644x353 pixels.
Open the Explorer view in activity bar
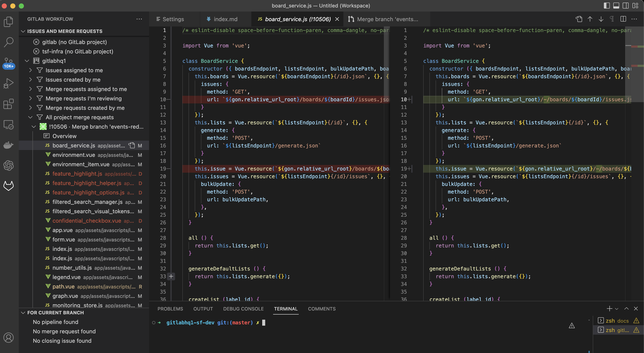[9, 22]
